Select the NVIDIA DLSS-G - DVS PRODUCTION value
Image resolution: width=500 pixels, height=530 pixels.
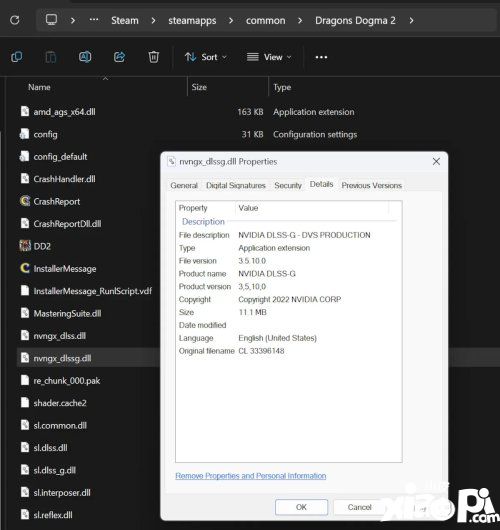304,235
